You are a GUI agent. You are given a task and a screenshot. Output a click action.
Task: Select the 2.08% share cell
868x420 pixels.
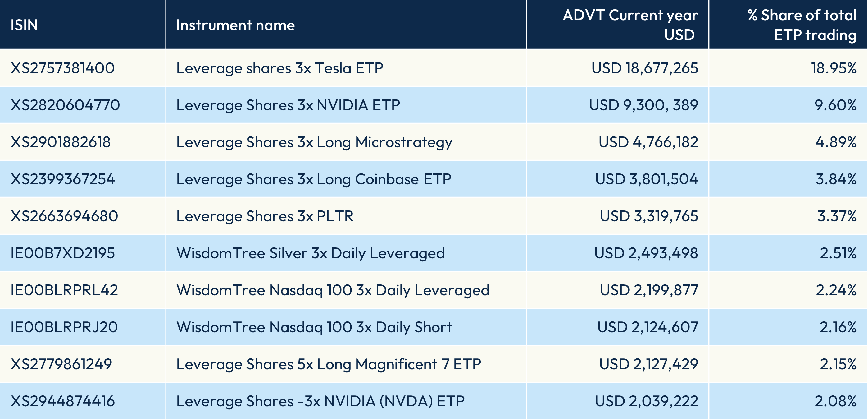(x=835, y=401)
